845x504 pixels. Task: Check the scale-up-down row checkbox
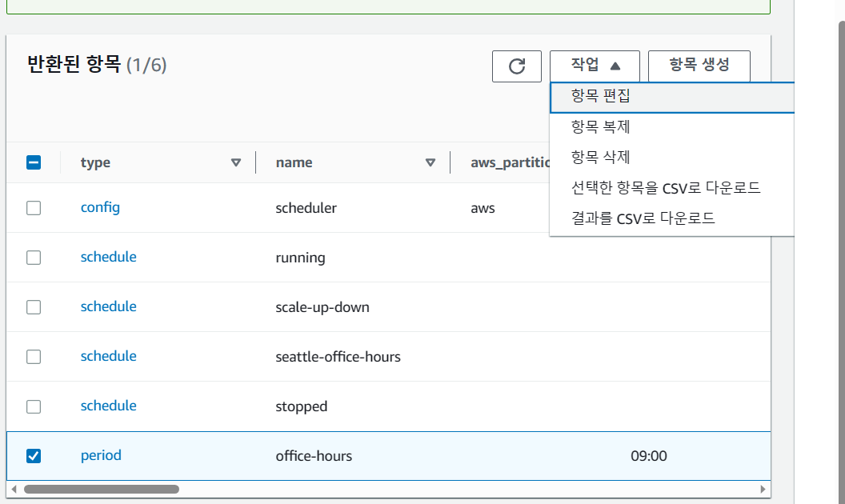point(34,306)
